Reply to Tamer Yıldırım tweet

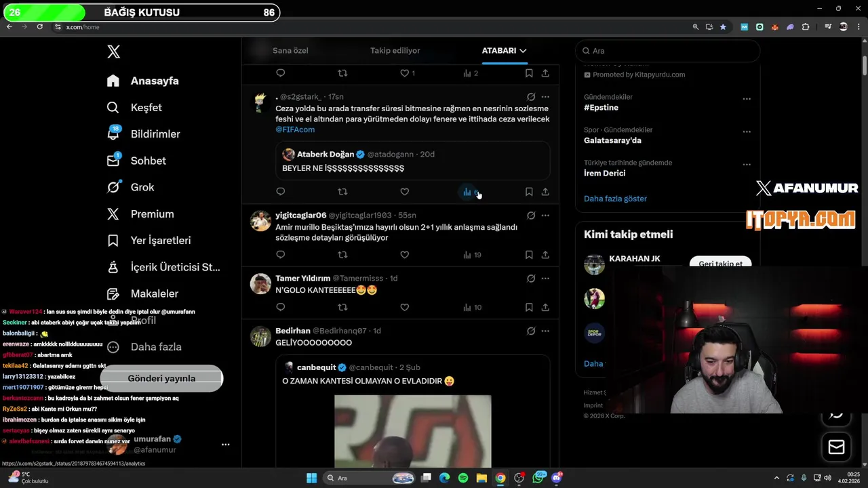point(281,307)
